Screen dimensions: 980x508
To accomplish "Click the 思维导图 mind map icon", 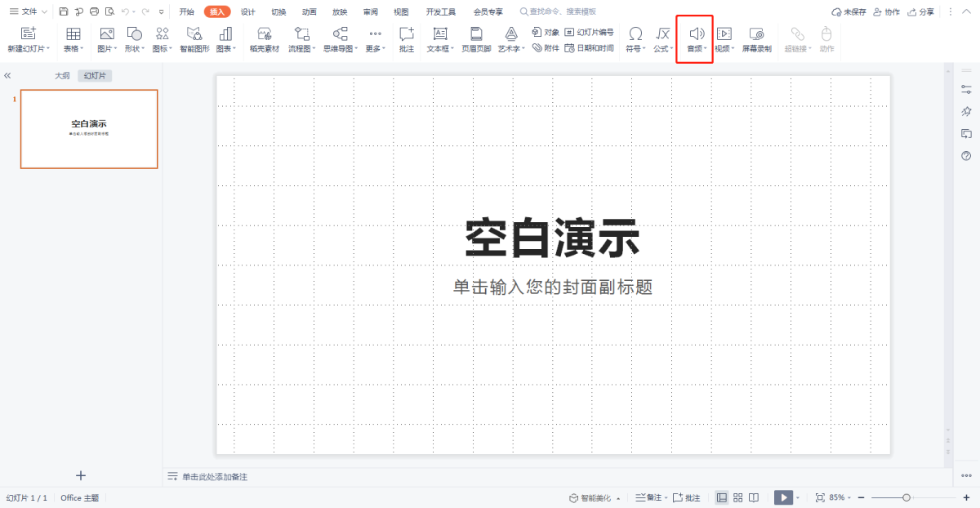I will click(341, 33).
